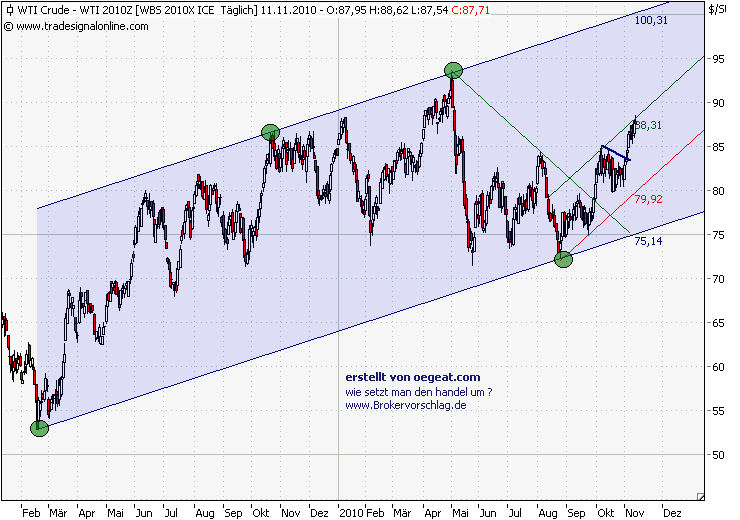Click the 80 value on the price axis
740x520 pixels.
click(x=718, y=191)
